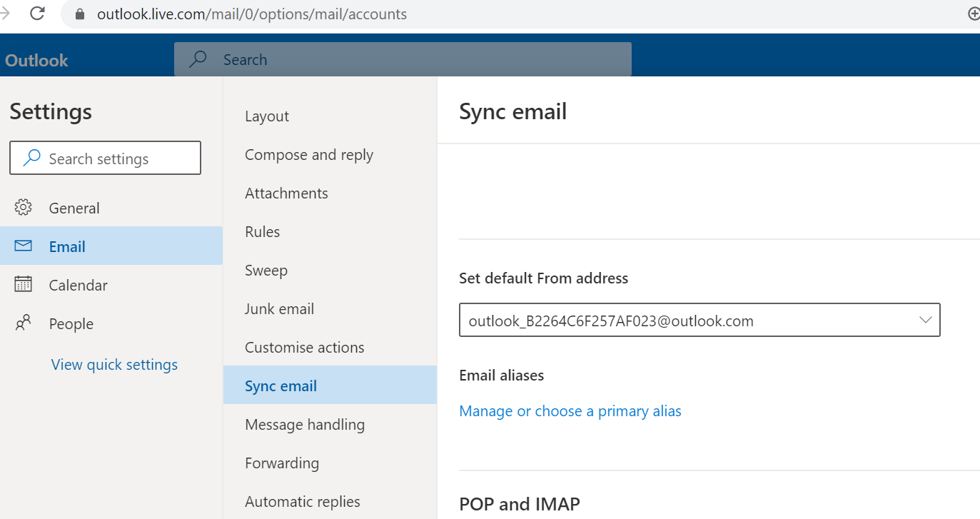This screenshot has height=519, width=980.
Task: Click the Outlook brand label
Action: tap(36, 60)
